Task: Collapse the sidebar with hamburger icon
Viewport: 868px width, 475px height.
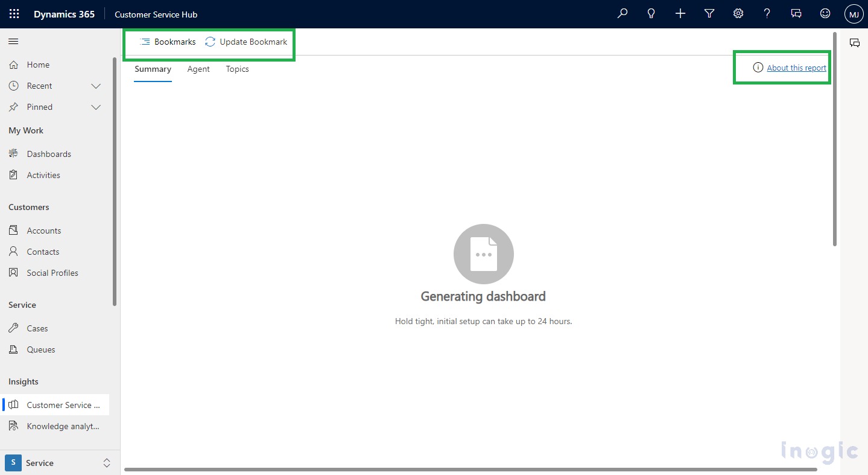Action: [x=13, y=42]
